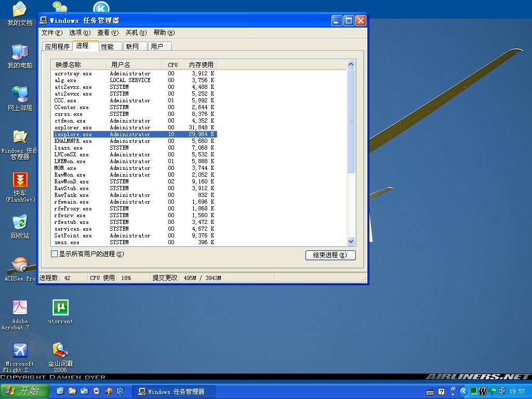Screen dimensions: 532x399
Task: Click the folder icon in quick launch
Action: tap(72, 391)
